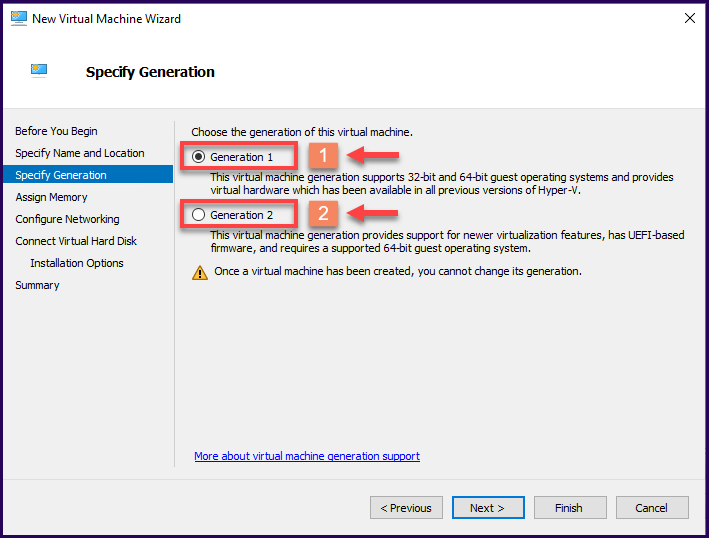Go to the Installation Options step
Screen dimensions: 709x538
coord(77,263)
